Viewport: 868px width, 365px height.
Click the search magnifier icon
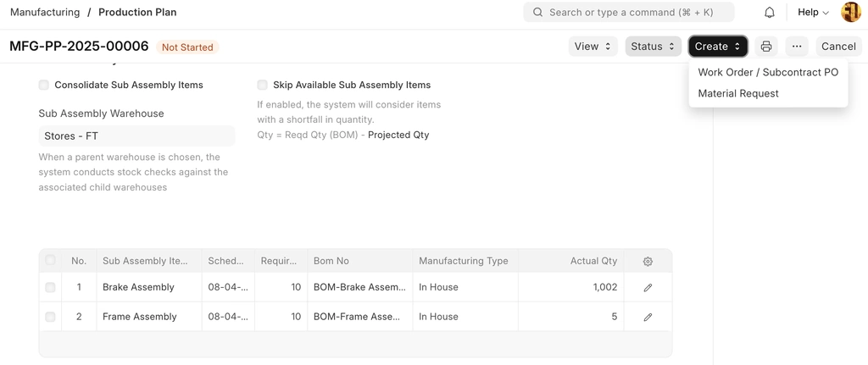click(537, 13)
